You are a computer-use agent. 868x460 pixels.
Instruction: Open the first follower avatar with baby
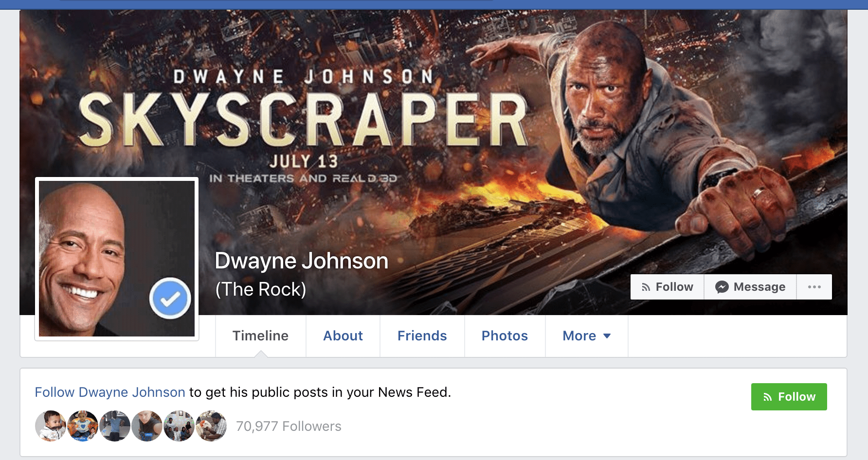51,426
